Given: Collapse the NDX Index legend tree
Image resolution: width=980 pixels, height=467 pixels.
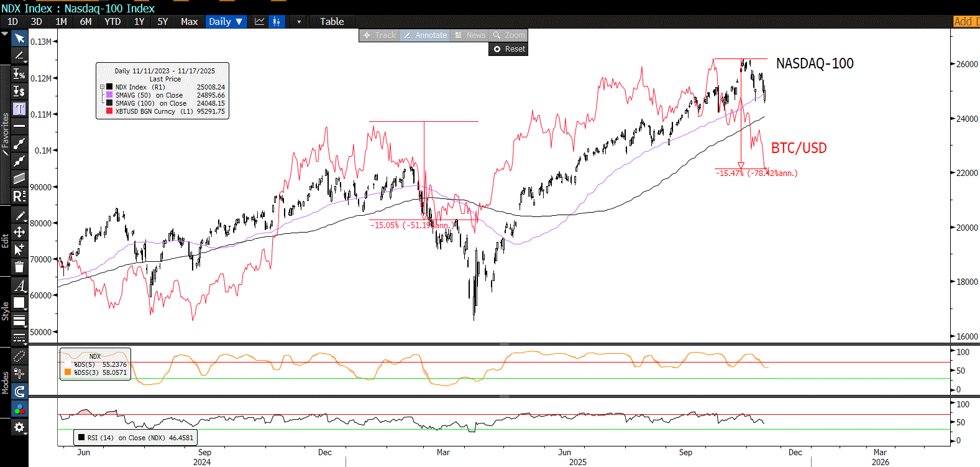Looking at the screenshot, I should coord(102,87).
